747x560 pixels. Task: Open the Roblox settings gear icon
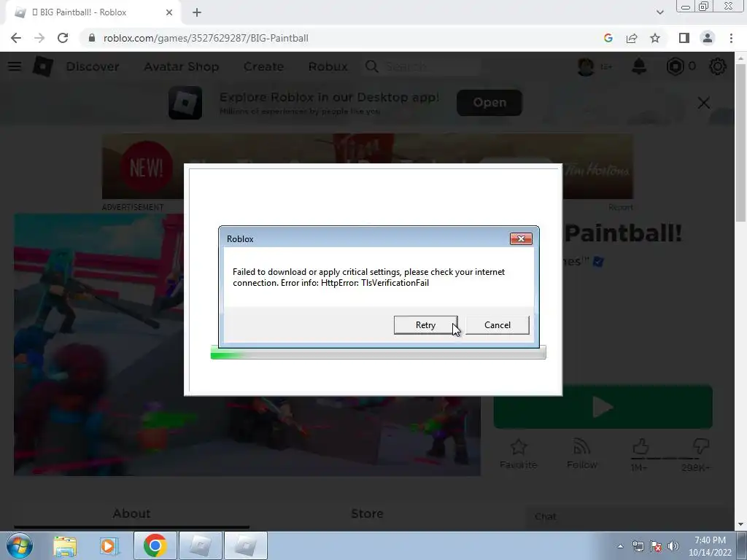pyautogui.click(x=718, y=66)
